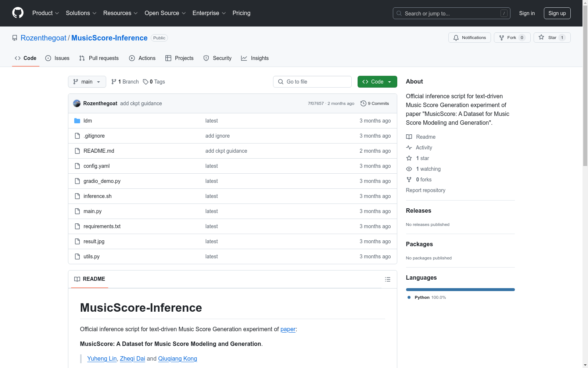Screen dimensions: 588x368
Task: Click the search magnifier icon in header
Action: [399, 13]
